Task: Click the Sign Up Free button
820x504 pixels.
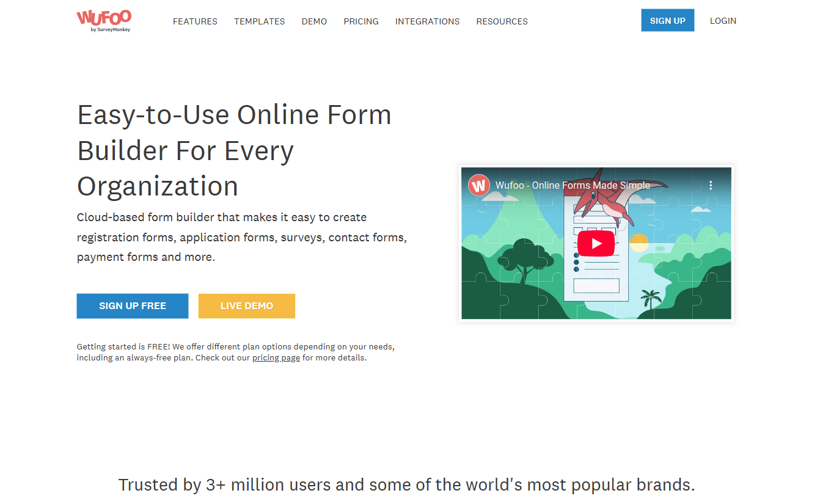Action: point(133,306)
